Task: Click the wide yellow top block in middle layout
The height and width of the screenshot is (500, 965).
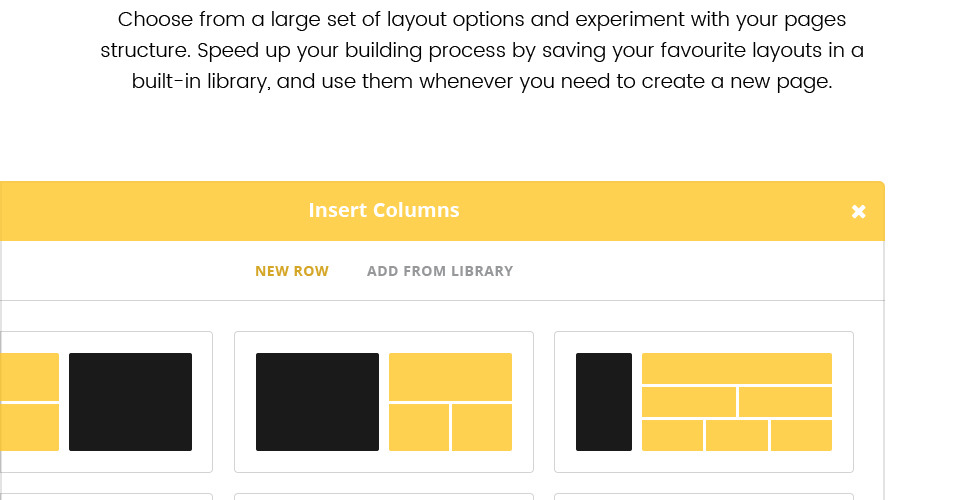Action: coord(450,377)
